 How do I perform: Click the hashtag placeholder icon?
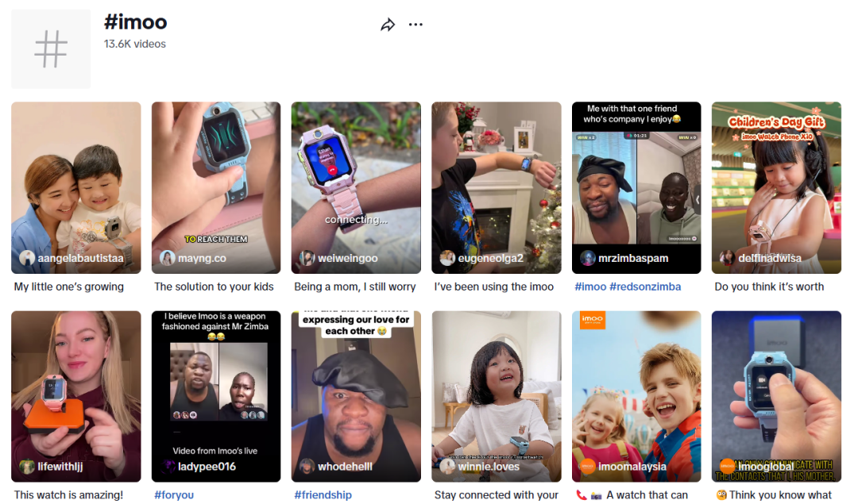51,49
